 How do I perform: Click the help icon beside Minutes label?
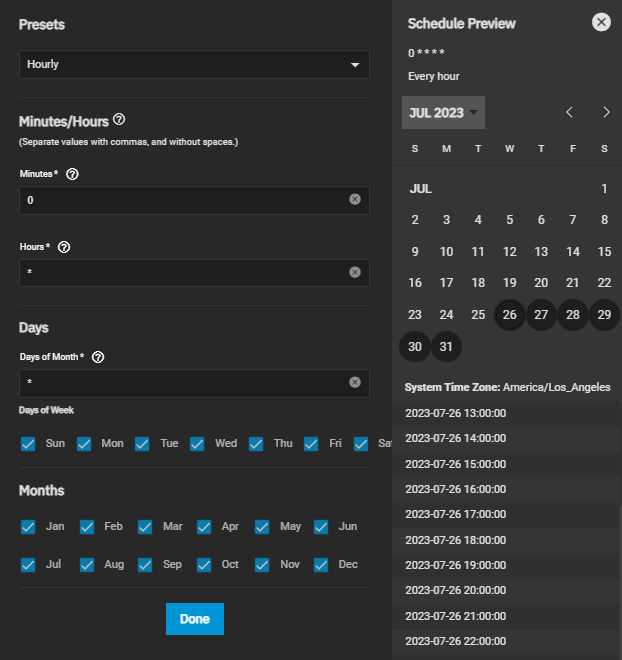coord(71,174)
